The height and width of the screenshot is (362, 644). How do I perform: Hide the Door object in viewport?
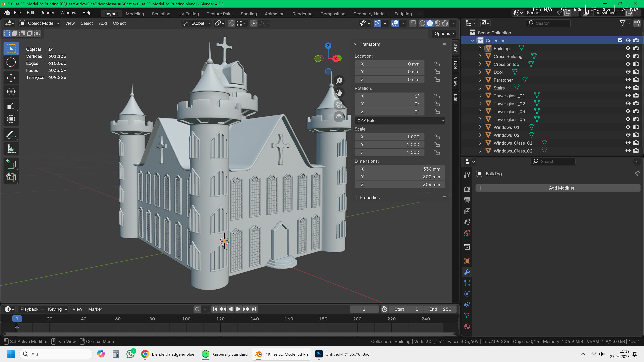tap(628, 72)
